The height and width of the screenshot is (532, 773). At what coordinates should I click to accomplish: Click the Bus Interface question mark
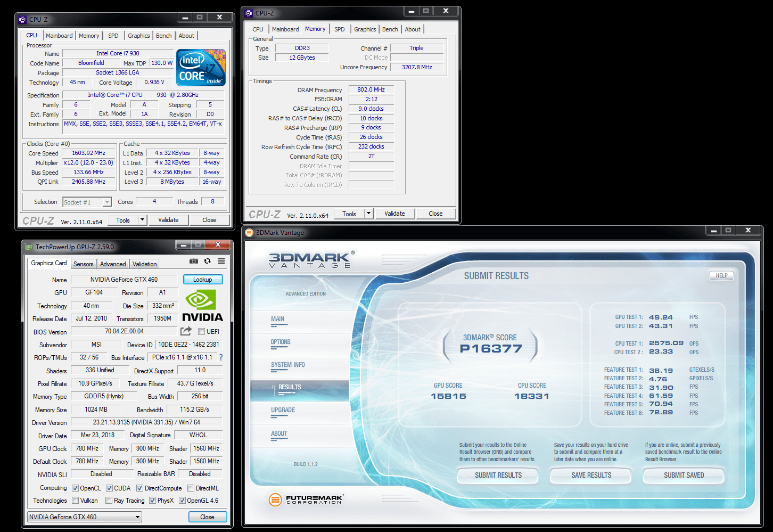click(221, 357)
